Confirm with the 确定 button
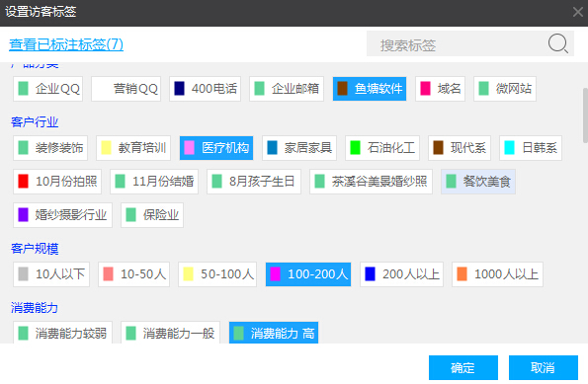The width and height of the screenshot is (588, 384). pyautogui.click(x=463, y=367)
